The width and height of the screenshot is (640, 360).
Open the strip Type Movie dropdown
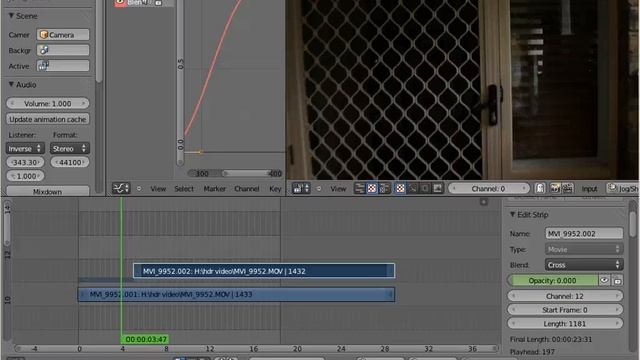[x=584, y=249]
